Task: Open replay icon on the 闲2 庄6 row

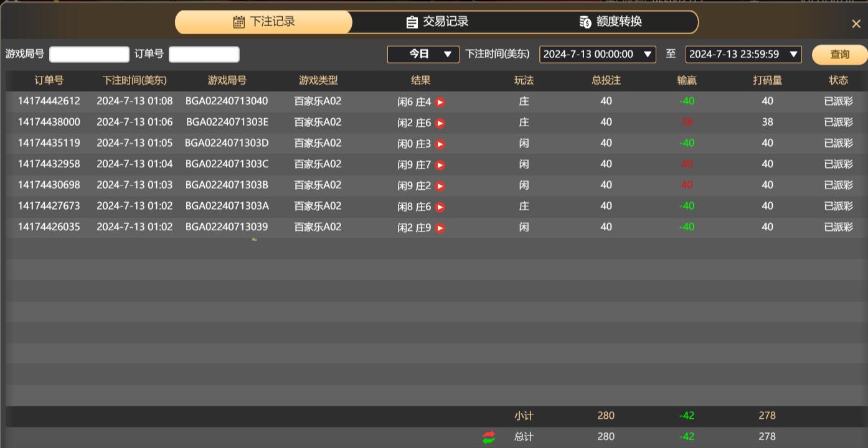Action: tap(440, 123)
